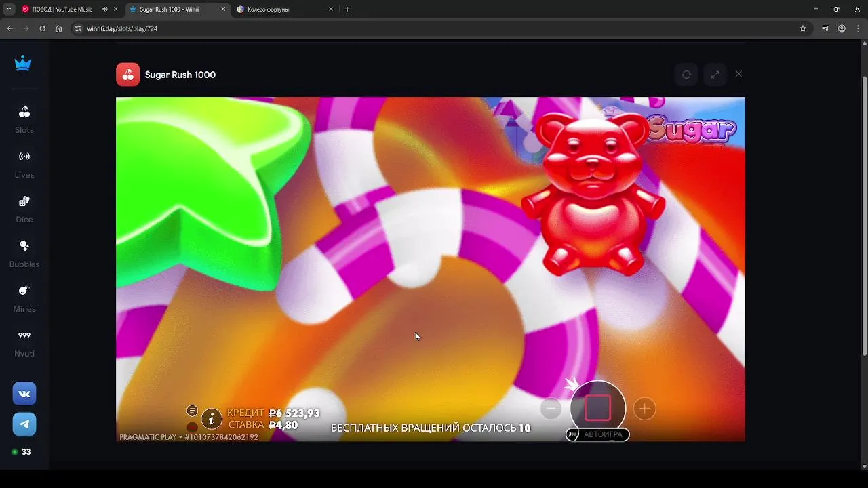Click the address bar URL field

pyautogui.click(x=441, y=28)
